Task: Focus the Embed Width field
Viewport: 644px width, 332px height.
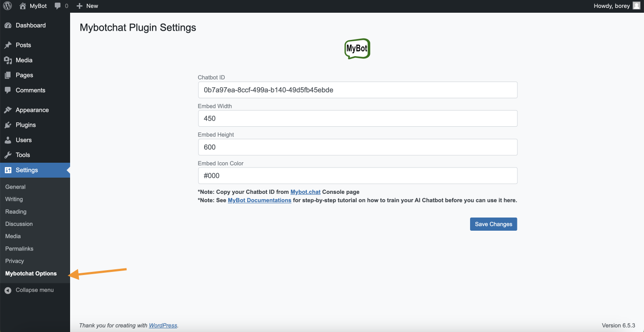Action: click(x=357, y=118)
